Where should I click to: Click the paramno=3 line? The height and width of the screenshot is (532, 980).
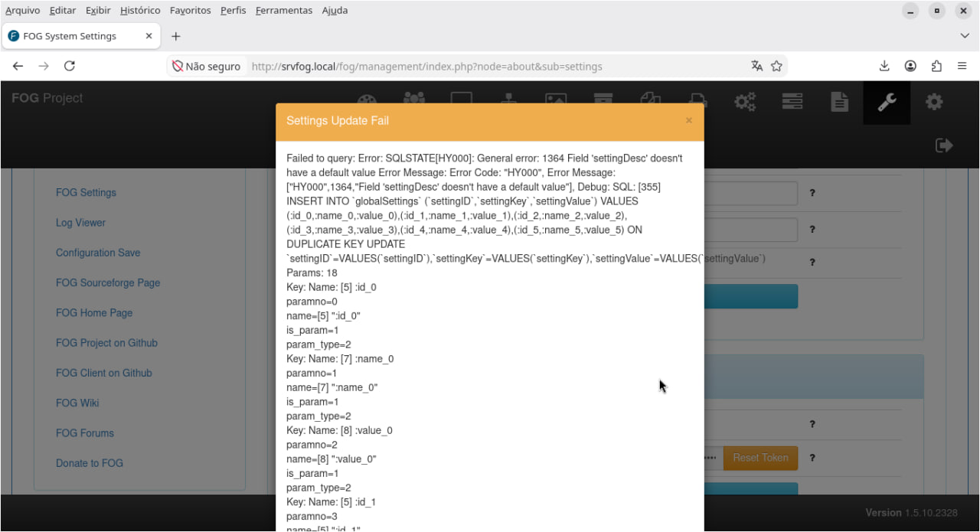pos(312,517)
